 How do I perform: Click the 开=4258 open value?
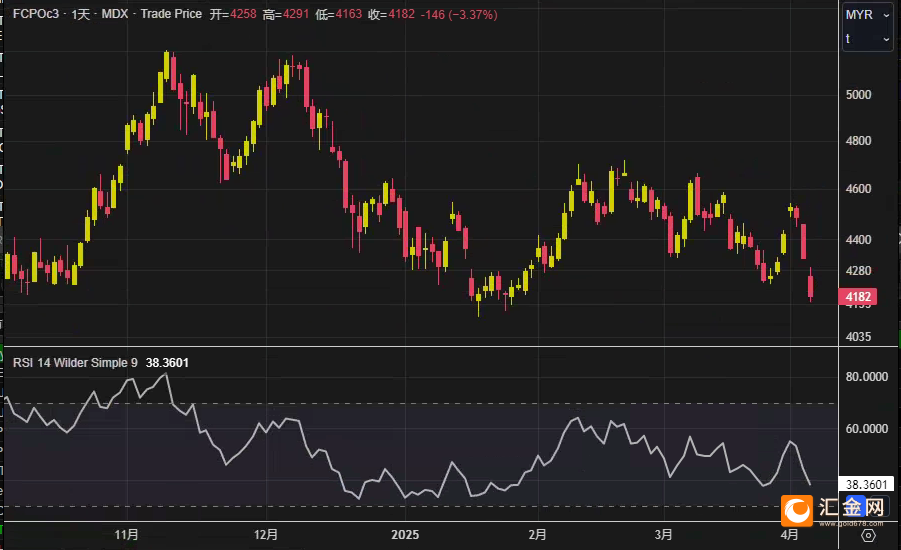[x=233, y=14]
